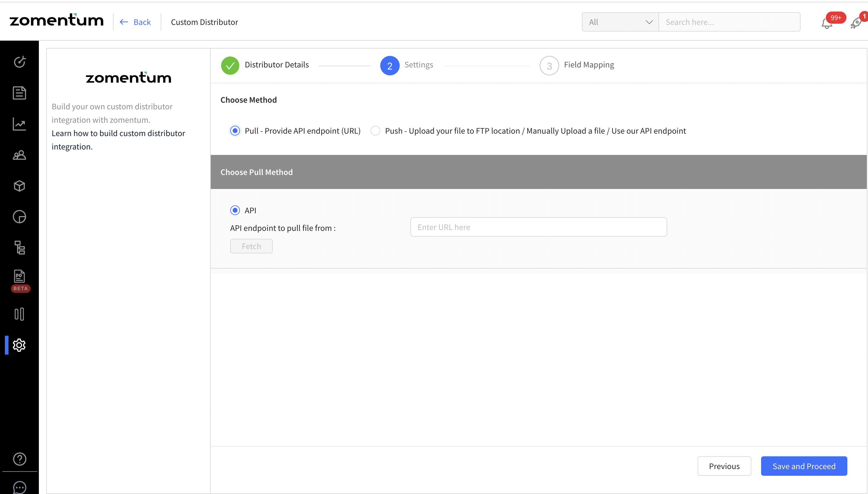The image size is (868, 494).
Task: Open the settings gear icon in sidebar
Action: (19, 345)
